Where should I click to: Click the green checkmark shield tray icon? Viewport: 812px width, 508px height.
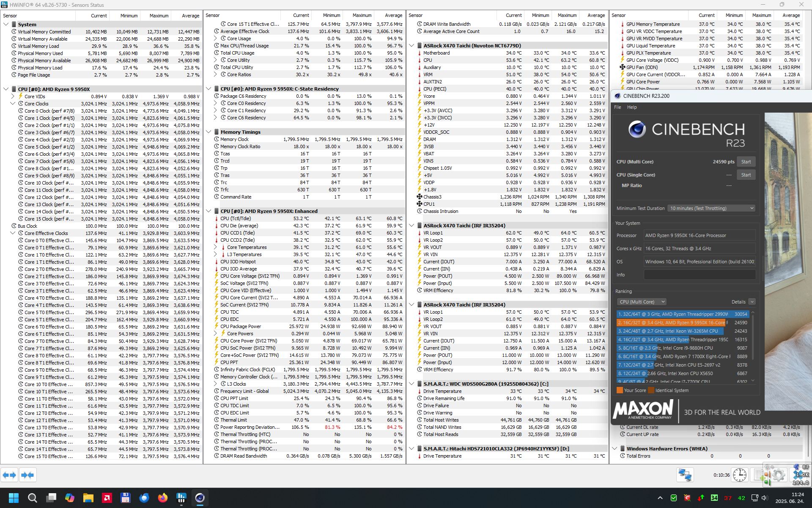tap(674, 498)
